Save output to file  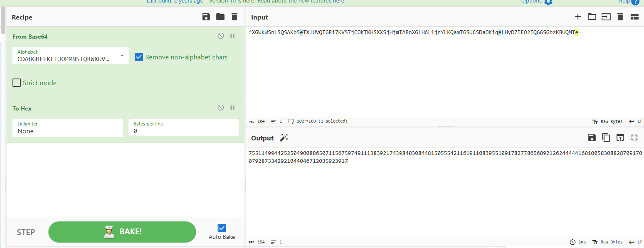(592, 138)
